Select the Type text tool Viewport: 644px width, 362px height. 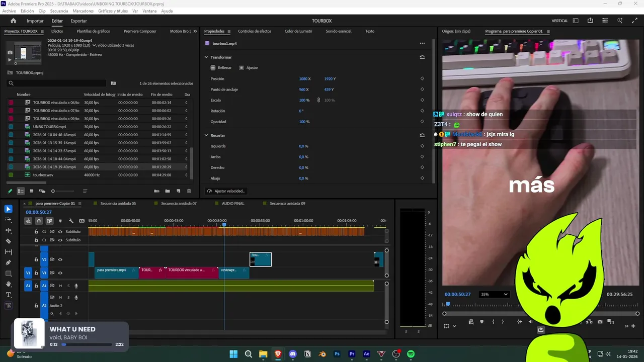pos(9,295)
